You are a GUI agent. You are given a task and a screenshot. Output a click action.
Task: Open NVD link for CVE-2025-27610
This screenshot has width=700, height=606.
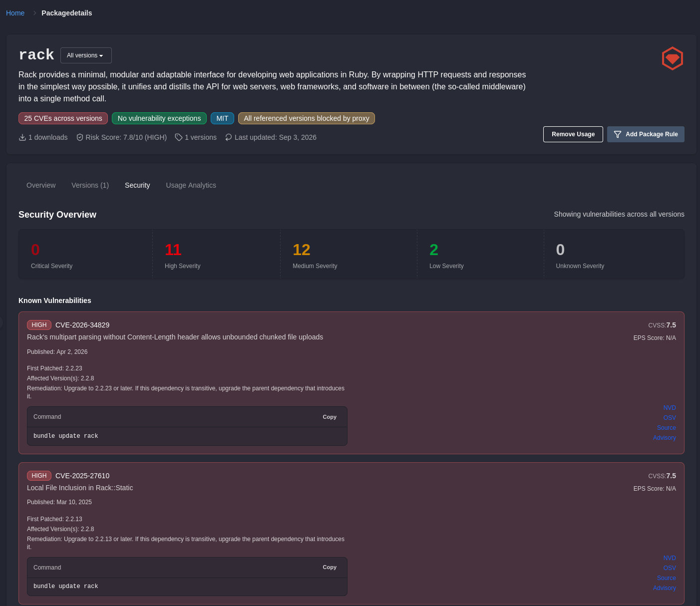click(670, 558)
